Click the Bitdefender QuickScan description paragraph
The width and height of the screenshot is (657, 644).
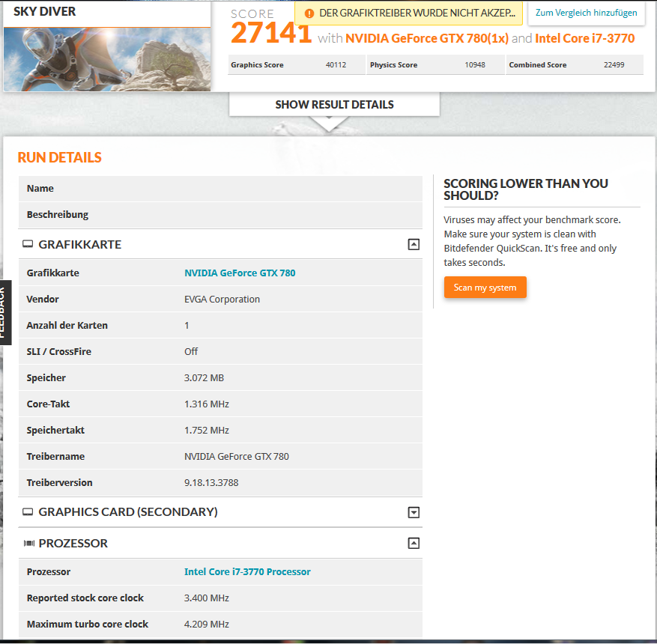(x=532, y=241)
